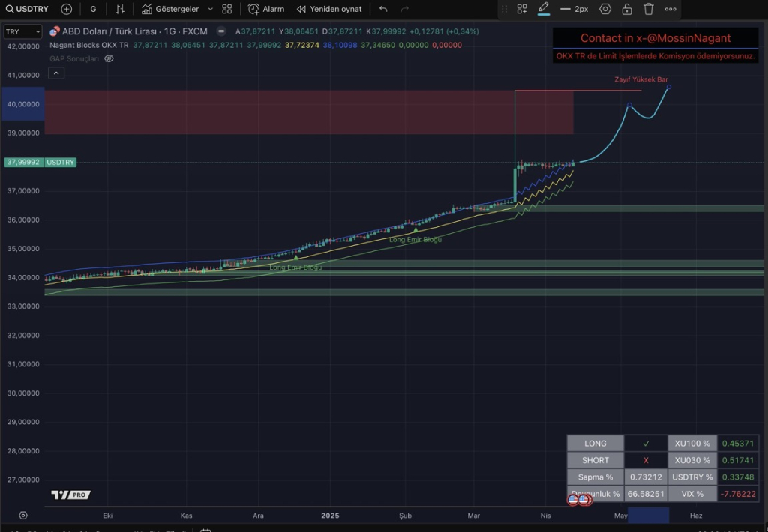
Task: Click the 2025 label on time axis
Action: pos(330,516)
